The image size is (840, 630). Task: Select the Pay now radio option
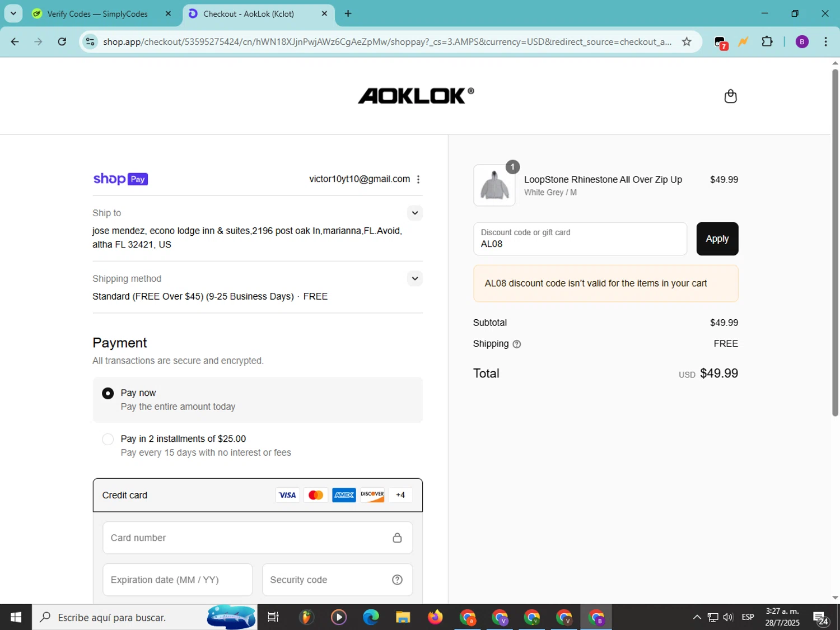[x=108, y=394]
